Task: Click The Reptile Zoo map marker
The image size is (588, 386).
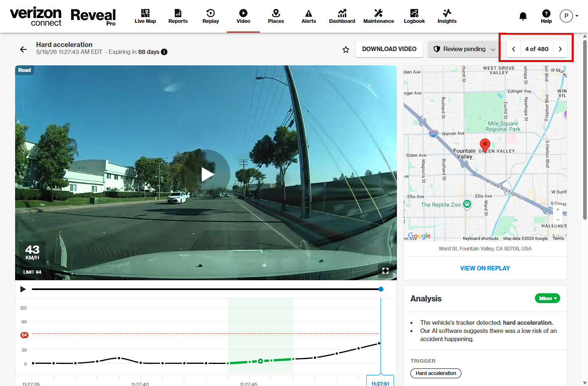Action: tap(467, 204)
